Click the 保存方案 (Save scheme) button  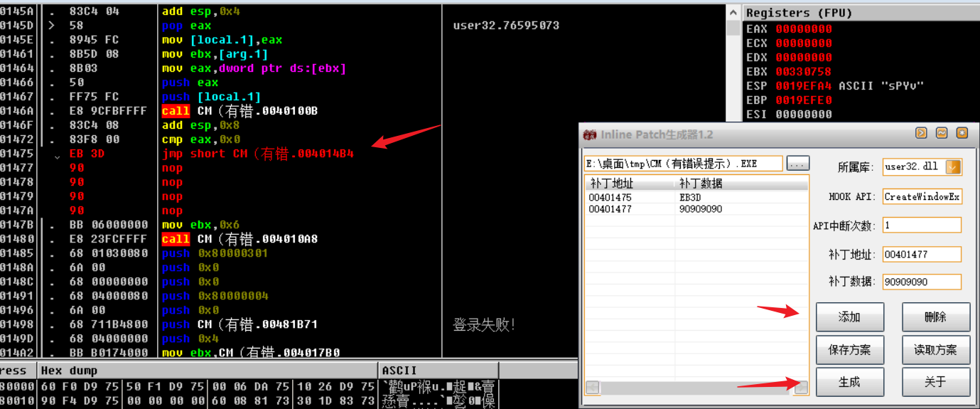[849, 350]
